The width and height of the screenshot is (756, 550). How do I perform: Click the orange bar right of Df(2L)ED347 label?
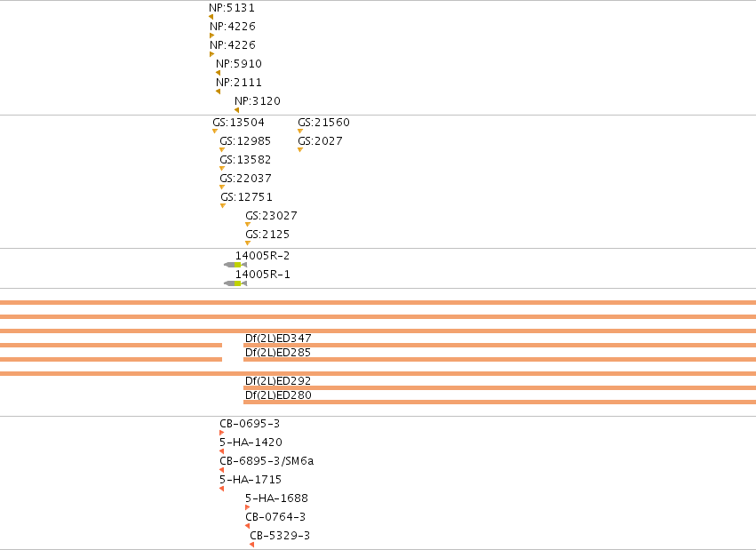pos(499,345)
